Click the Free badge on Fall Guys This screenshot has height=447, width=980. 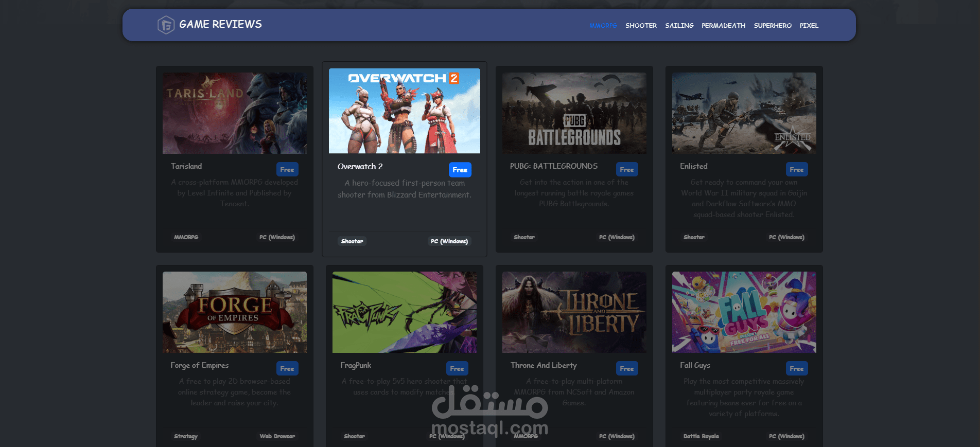797,368
